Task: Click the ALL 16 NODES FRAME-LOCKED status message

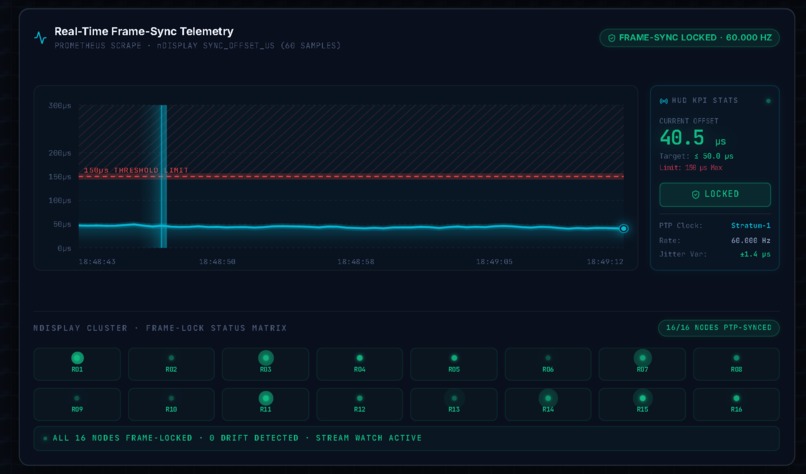Action: tap(237, 438)
